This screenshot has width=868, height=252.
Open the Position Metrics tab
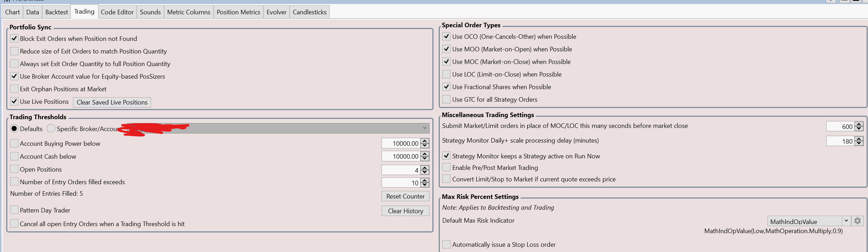(238, 12)
